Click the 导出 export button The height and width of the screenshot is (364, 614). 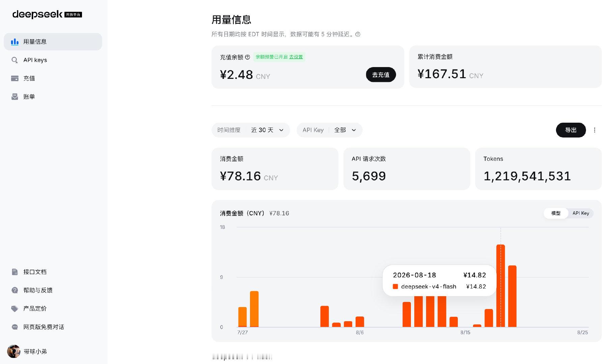[x=571, y=130]
